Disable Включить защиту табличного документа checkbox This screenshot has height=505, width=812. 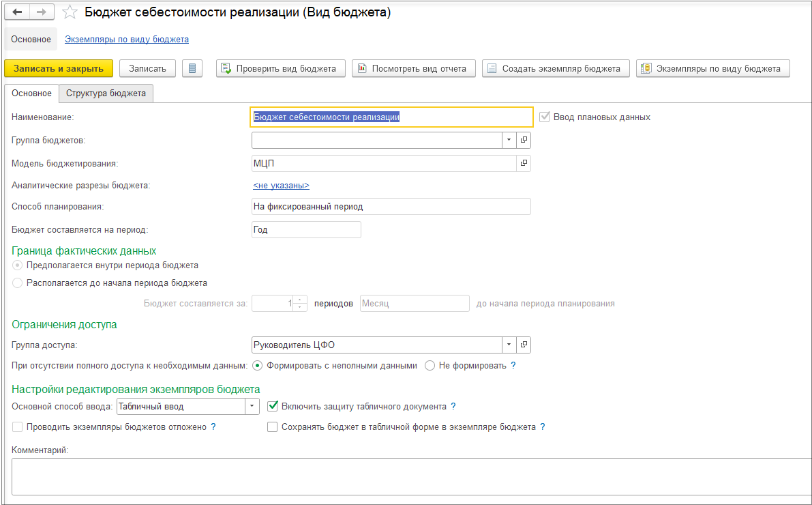[x=273, y=406]
